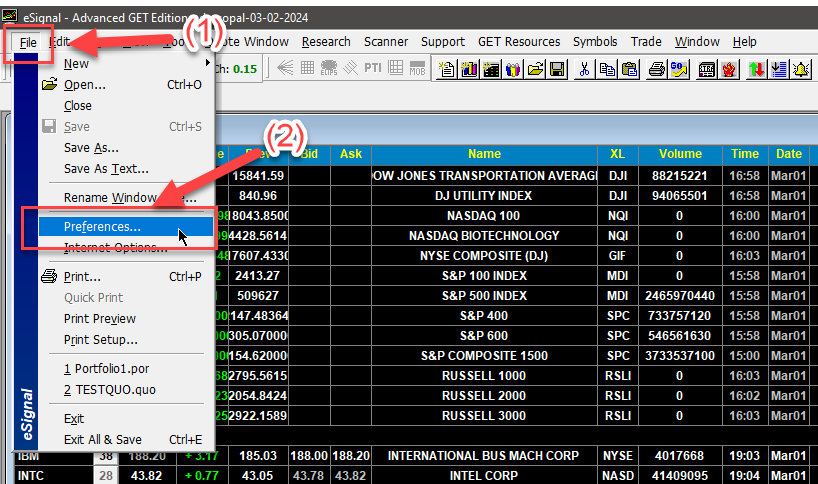
Task: Click Exit All & Save
Action: (103, 439)
